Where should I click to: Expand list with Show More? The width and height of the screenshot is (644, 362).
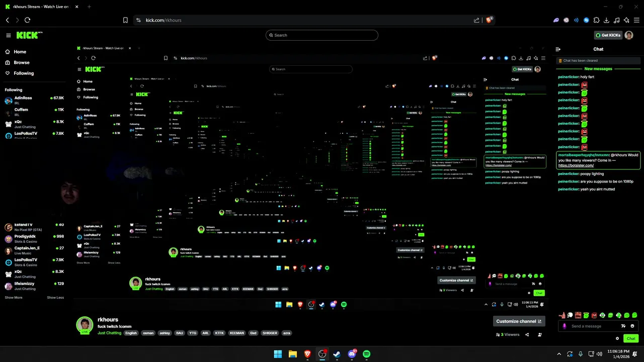point(14,298)
